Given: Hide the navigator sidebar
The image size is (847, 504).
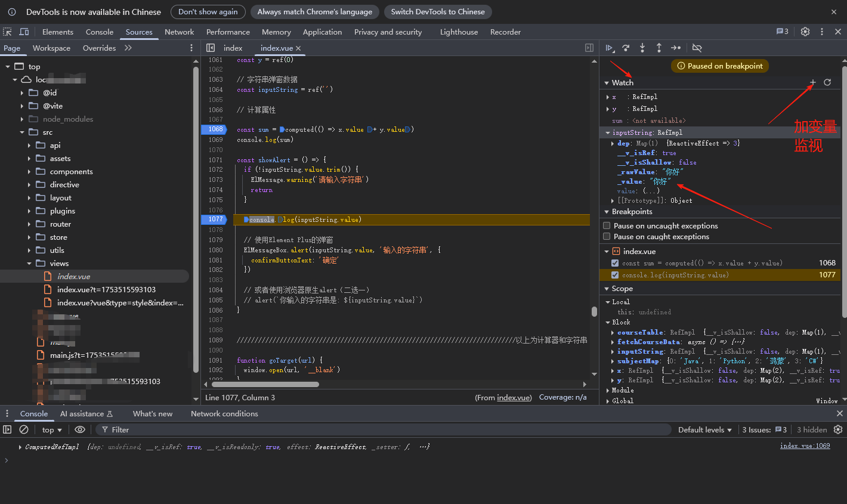Looking at the screenshot, I should pyautogui.click(x=211, y=48).
